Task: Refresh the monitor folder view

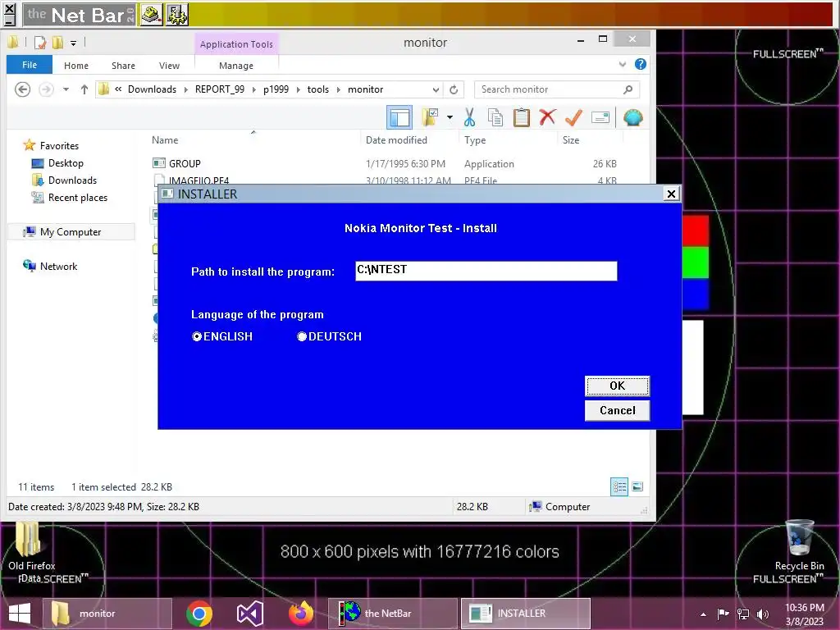Action: pos(454,89)
